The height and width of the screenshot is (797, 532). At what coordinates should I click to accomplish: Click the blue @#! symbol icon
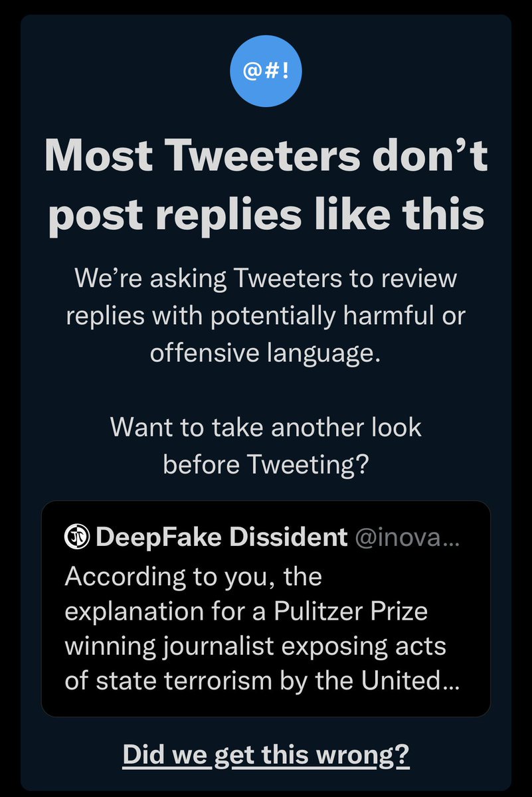pyautogui.click(x=266, y=72)
